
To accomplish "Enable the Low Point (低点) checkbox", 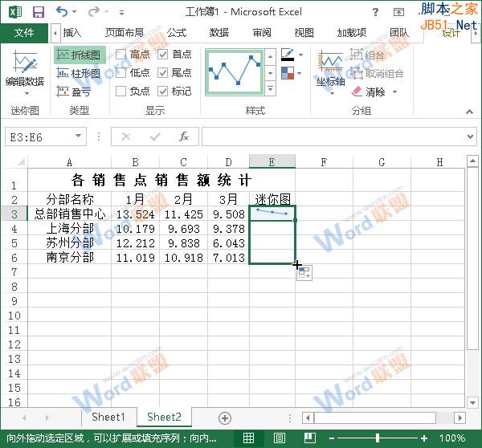I will point(121,73).
